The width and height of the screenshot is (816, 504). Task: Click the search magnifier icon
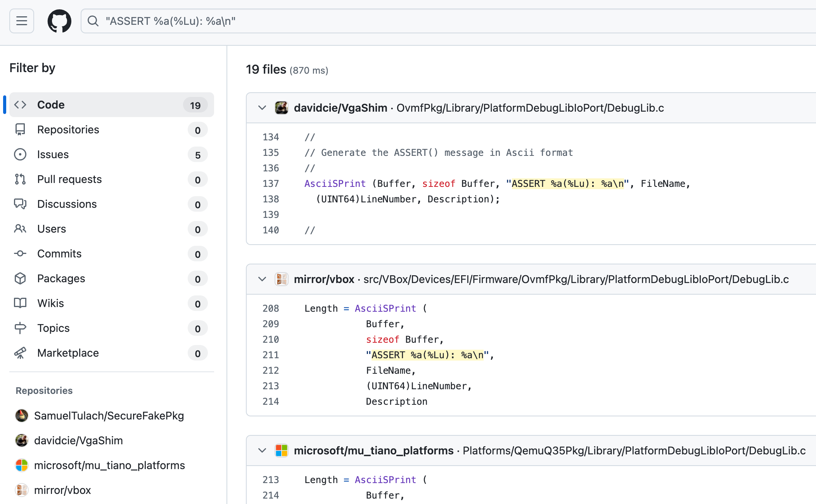pyautogui.click(x=93, y=21)
